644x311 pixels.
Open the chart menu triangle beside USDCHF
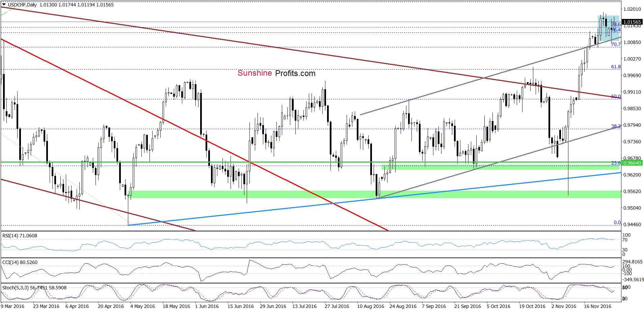4,5
